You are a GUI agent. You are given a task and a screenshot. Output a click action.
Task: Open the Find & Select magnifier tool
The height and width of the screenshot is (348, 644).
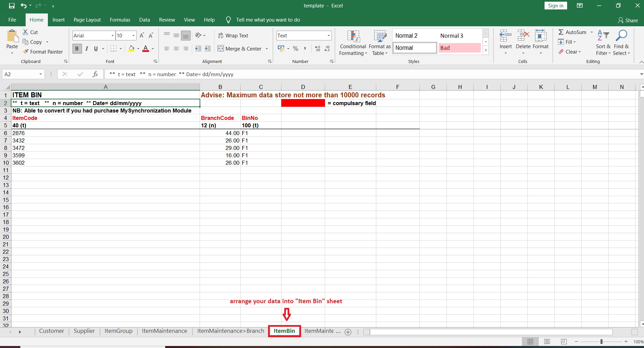tap(621, 36)
